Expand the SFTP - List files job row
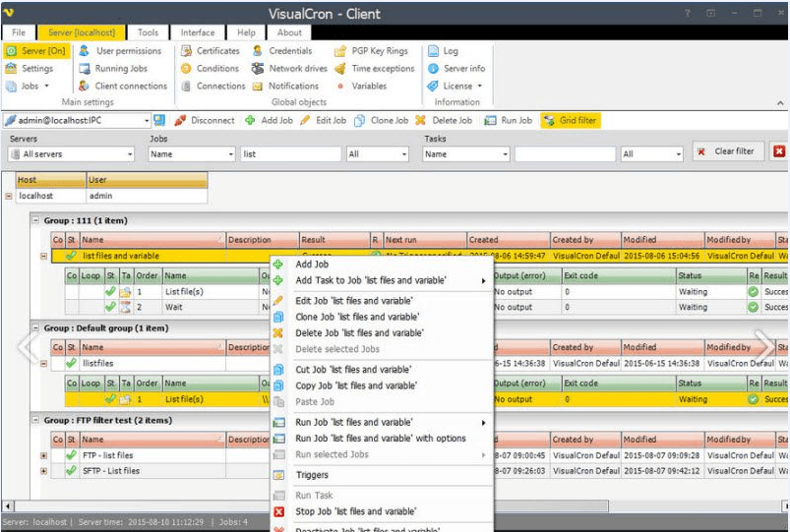The height and width of the screenshot is (532, 790). click(44, 471)
